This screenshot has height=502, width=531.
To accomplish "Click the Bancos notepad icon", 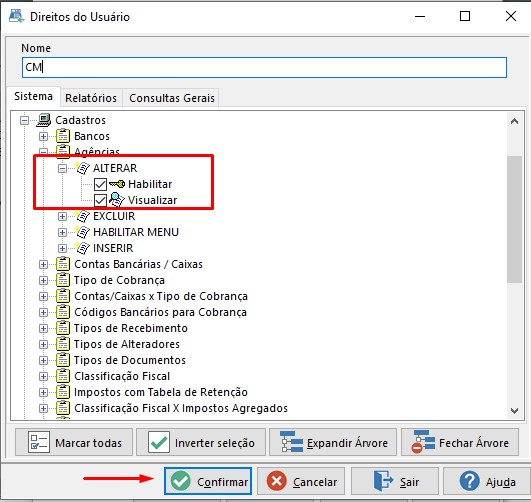I will point(63,136).
